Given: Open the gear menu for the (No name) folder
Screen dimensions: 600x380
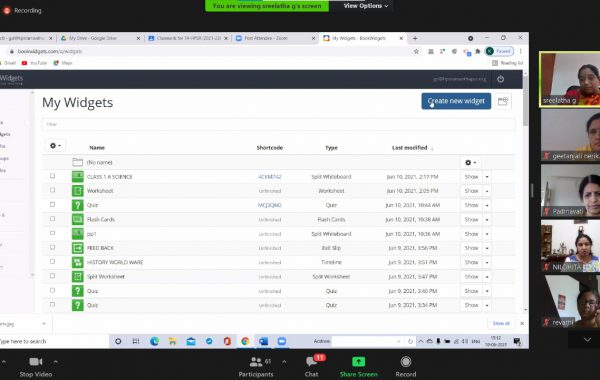Looking at the screenshot, I should tap(471, 163).
